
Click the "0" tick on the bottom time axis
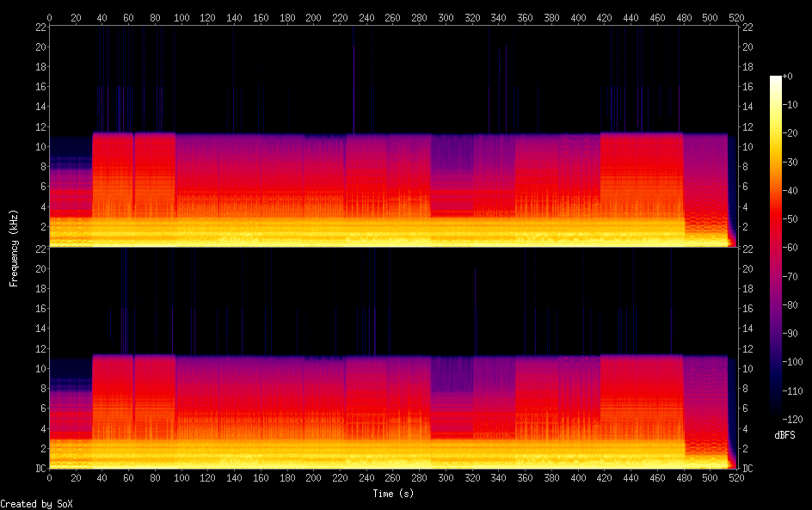pyautogui.click(x=50, y=478)
